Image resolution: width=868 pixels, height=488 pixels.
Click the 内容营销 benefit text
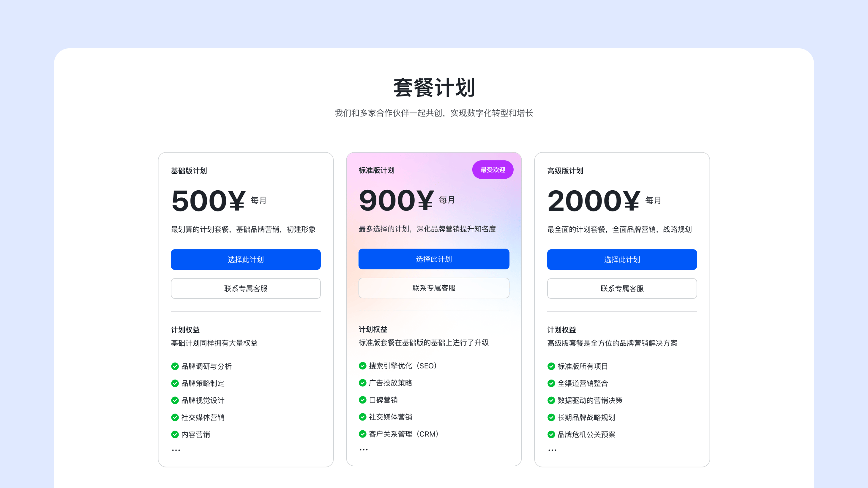195,434
